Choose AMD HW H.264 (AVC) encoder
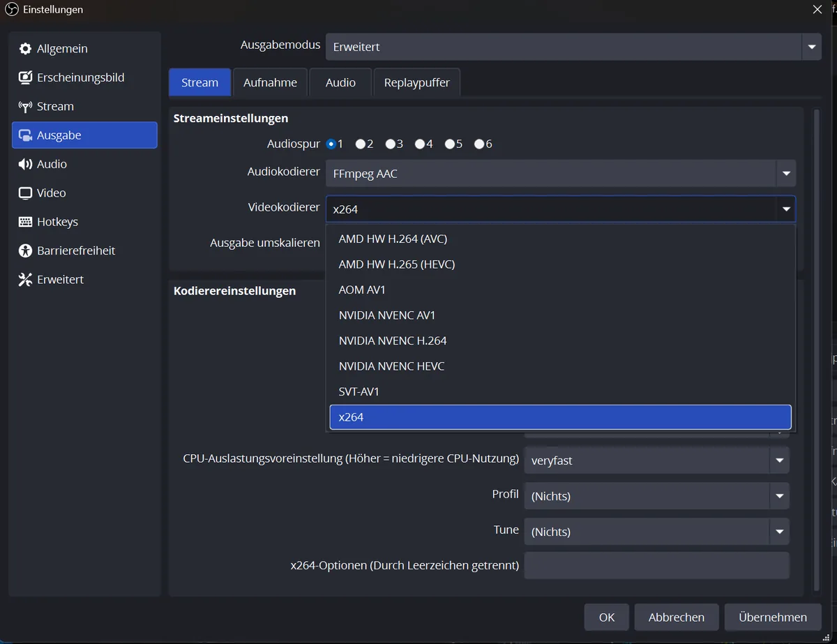Image resolution: width=837 pixels, height=644 pixels. point(561,239)
